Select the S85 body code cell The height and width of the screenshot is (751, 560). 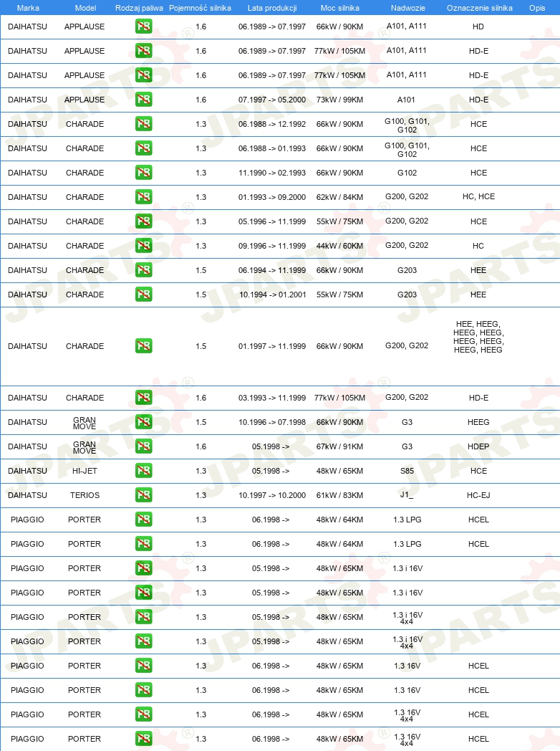(407, 471)
